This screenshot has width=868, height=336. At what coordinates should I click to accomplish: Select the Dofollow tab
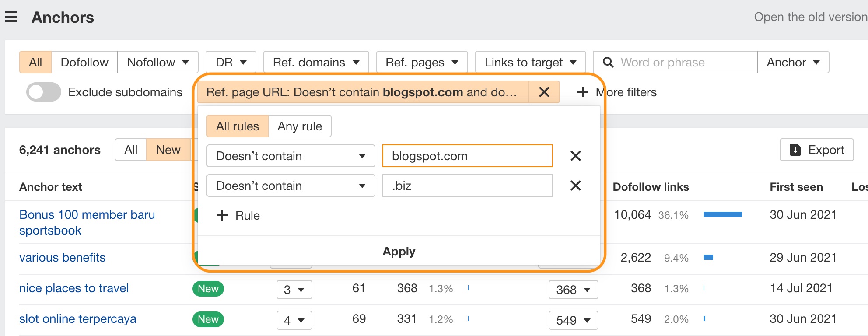(x=84, y=62)
